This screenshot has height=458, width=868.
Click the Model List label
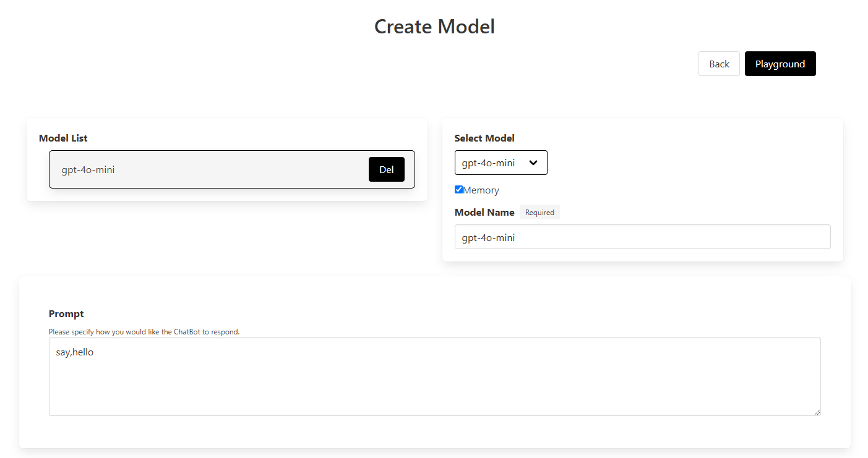(x=63, y=138)
